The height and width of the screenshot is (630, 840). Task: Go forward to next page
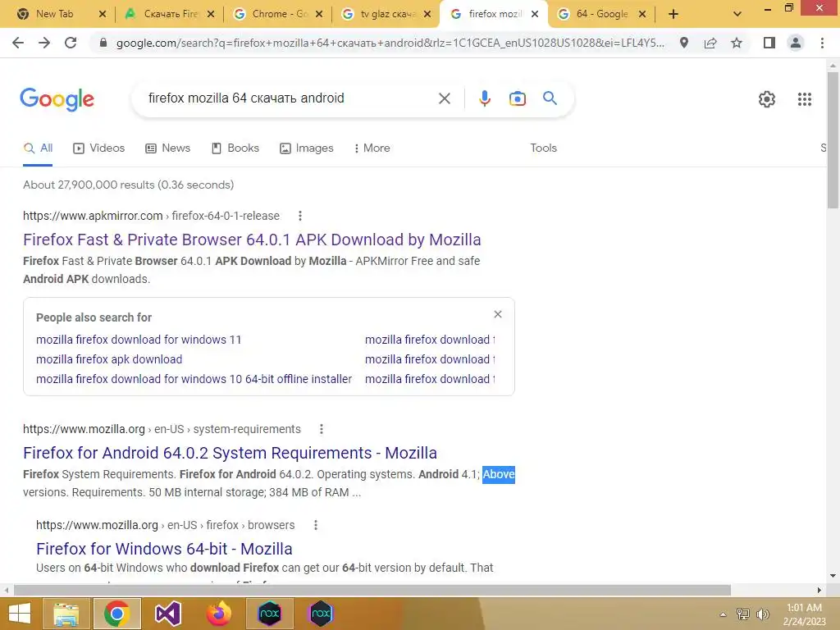click(x=44, y=43)
